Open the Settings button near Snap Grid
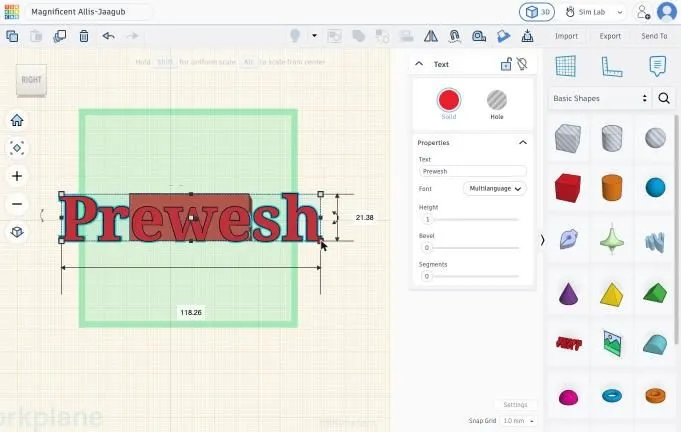 click(516, 404)
